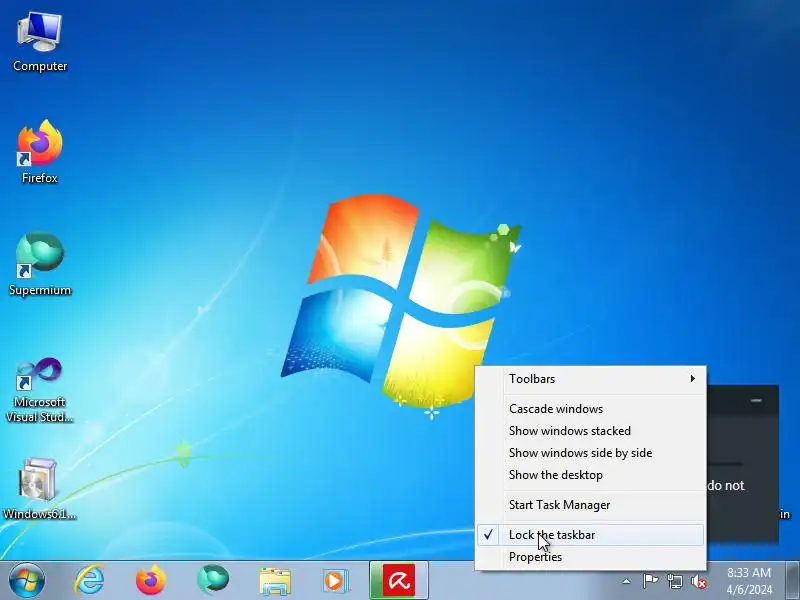Select the Supermium desktop shortcut
The height and width of the screenshot is (600, 800).
40,264
